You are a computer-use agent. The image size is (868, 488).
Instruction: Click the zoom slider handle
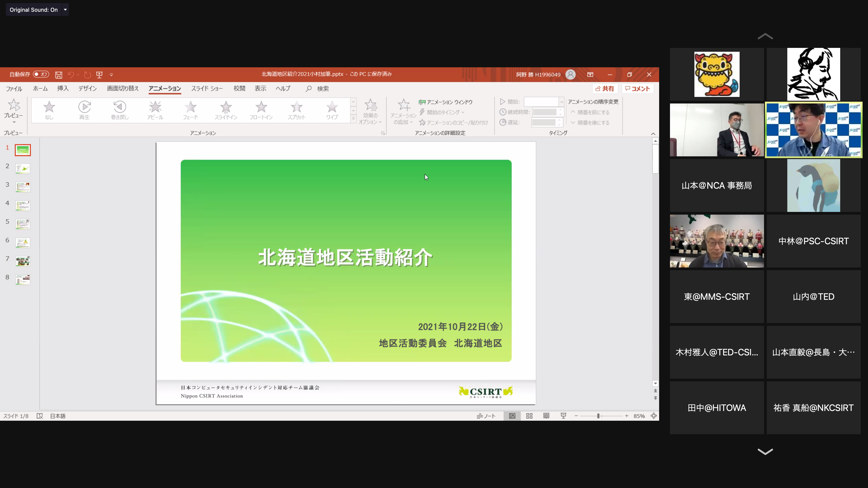[x=598, y=416]
